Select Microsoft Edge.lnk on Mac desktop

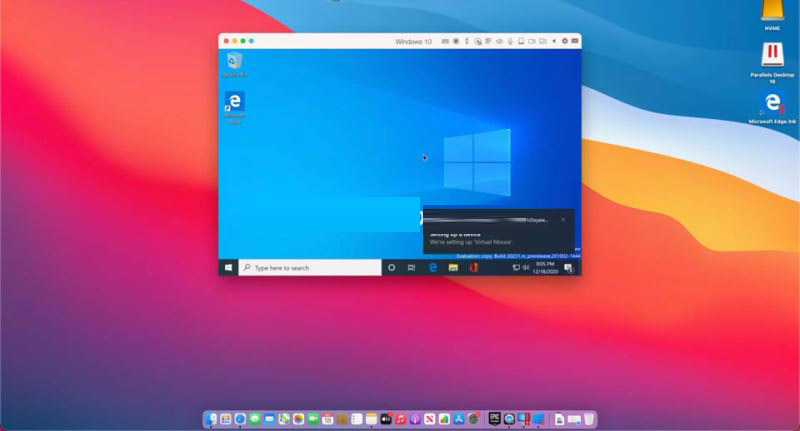772,107
